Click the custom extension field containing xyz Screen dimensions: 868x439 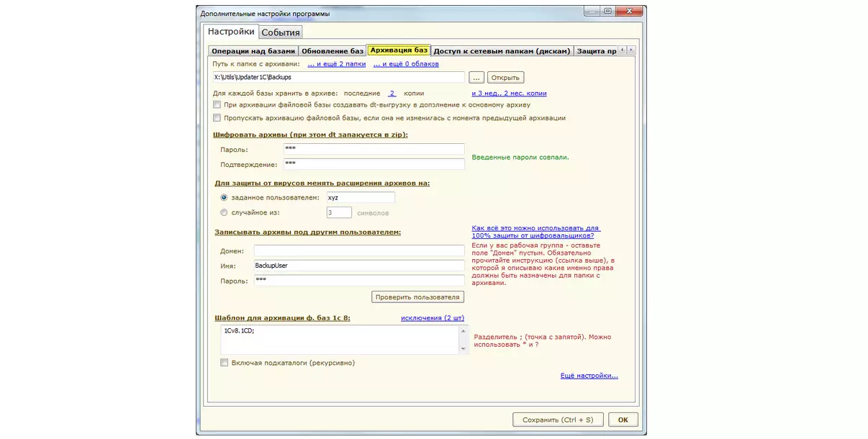coord(360,197)
